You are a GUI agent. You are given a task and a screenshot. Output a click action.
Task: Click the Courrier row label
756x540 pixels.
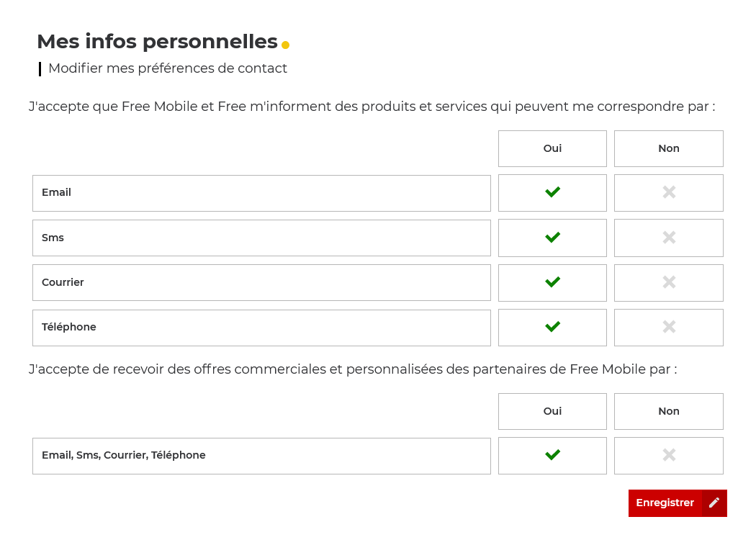(63, 282)
